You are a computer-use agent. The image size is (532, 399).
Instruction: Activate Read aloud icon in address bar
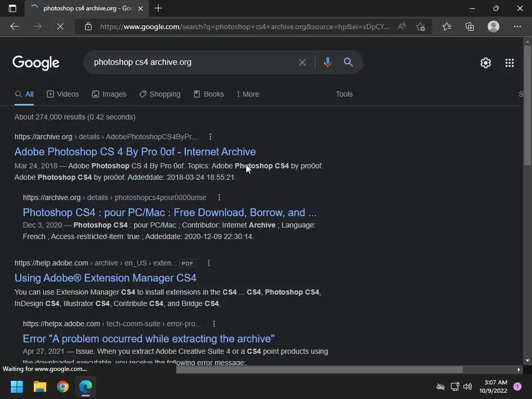(x=402, y=26)
